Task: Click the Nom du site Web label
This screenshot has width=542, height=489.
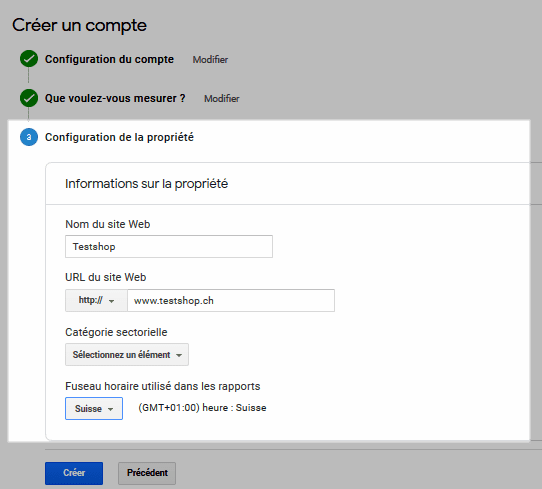Action: [x=108, y=224]
